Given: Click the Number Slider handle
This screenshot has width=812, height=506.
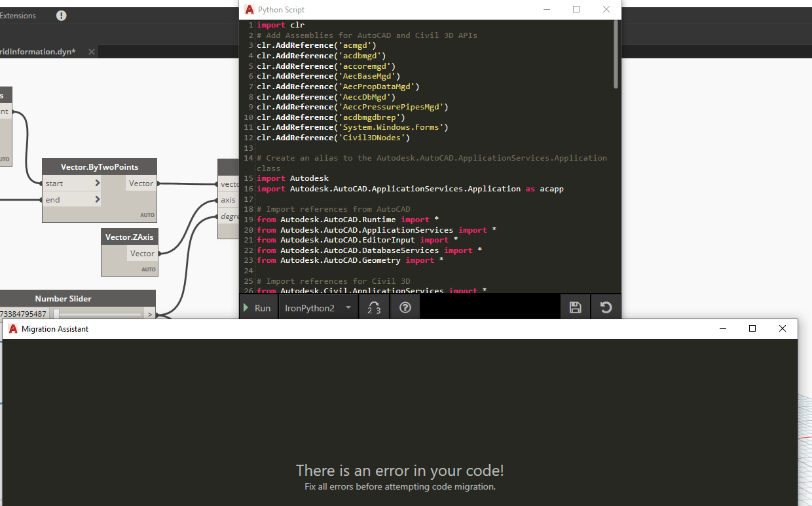Looking at the screenshot, I should 56,315.
